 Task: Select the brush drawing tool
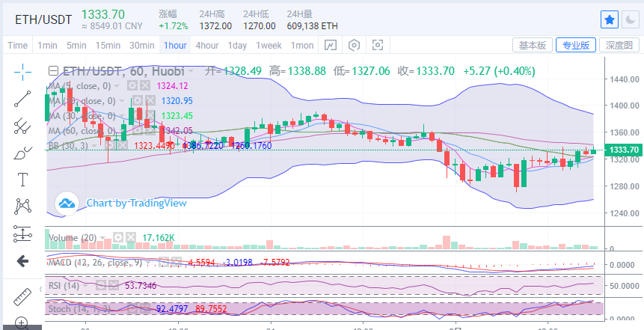22,153
